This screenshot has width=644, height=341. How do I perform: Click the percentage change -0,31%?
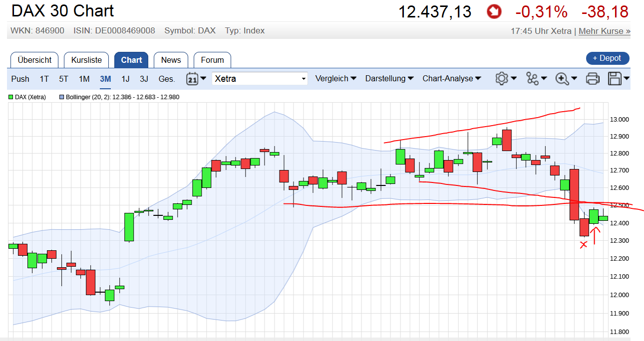point(542,12)
